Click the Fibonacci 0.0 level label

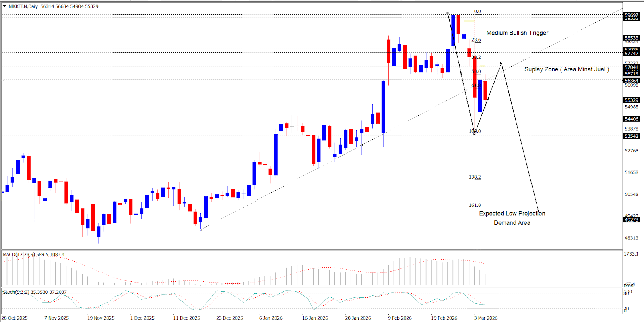pos(477,12)
